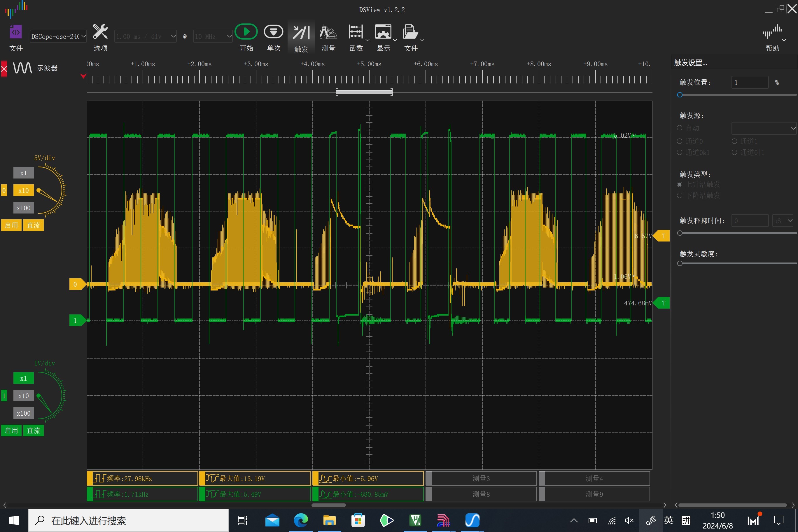This screenshot has width=798, height=532.
Task: Click the trigger position (触发位置) slider
Action: (x=736, y=95)
